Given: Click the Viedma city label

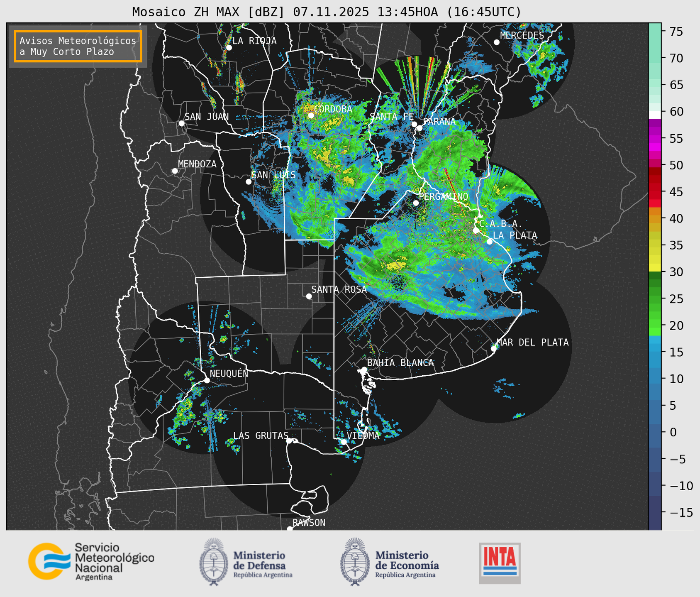Looking at the screenshot, I should [x=363, y=436].
